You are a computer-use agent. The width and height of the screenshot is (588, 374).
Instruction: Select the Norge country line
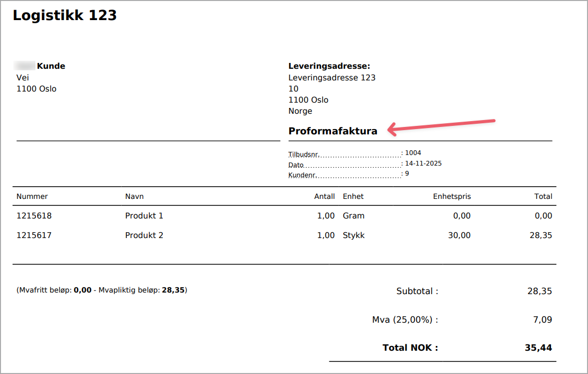[300, 111]
